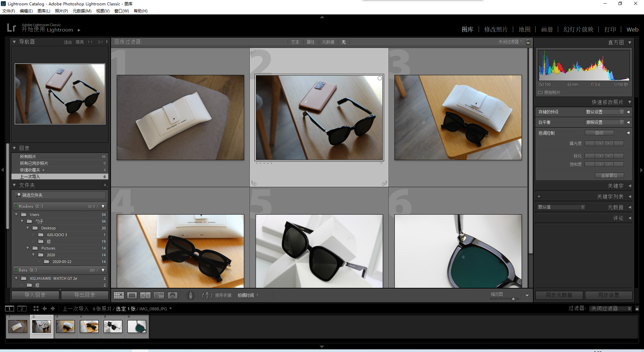Switch to loupe view icon

coord(132,295)
